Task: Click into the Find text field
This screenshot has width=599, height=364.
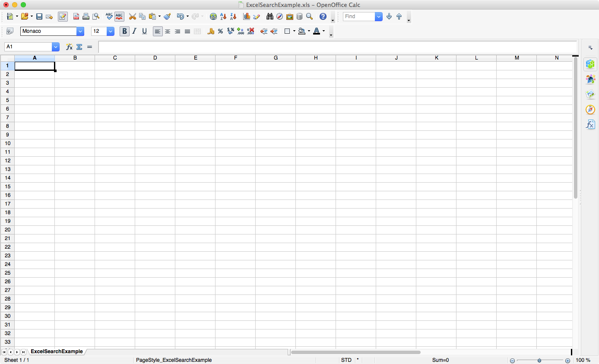Action: [358, 16]
